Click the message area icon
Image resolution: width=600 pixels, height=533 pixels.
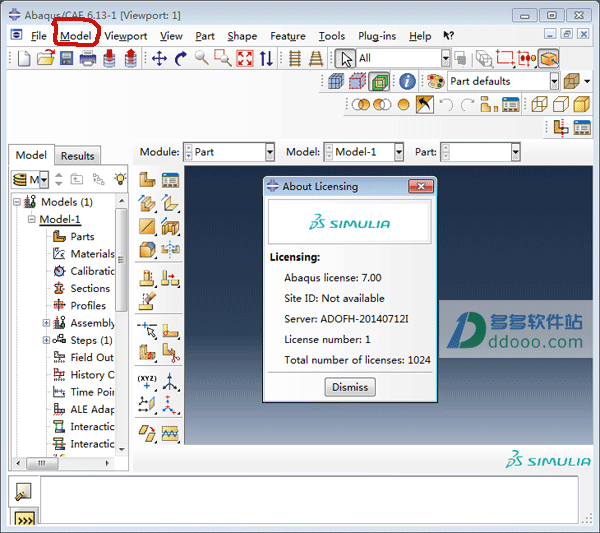pos(23,492)
